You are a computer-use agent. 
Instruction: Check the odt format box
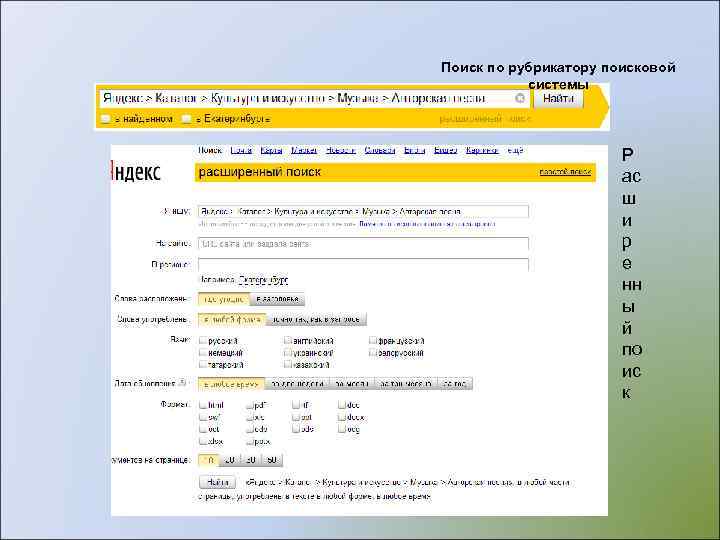(x=202, y=428)
